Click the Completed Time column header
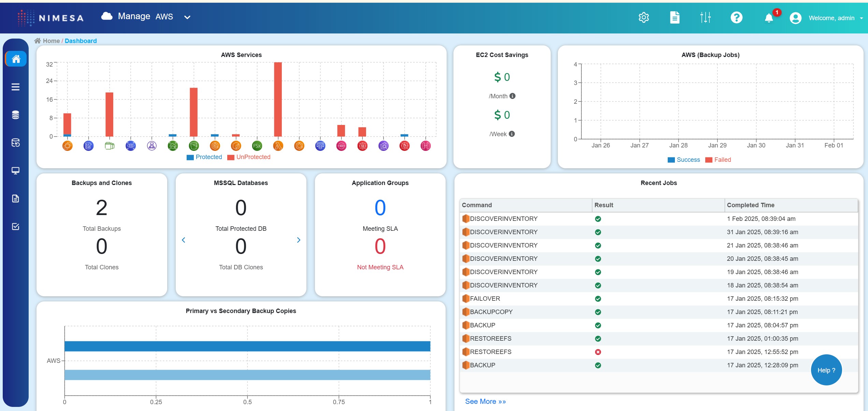The image size is (868, 411). click(791, 205)
